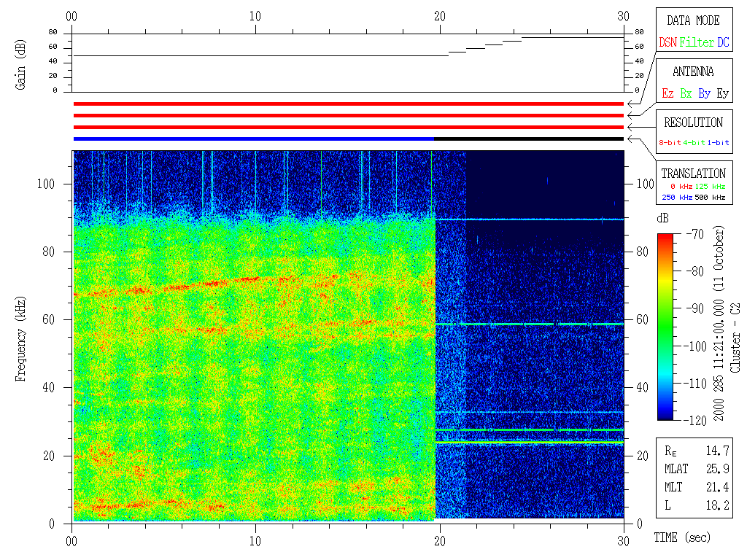Click the black segment of translation bar
747x560 pixels.
point(529,139)
